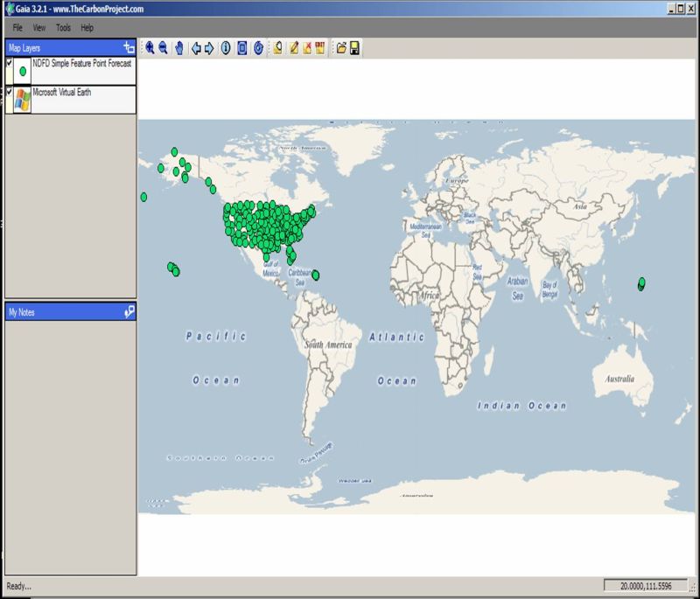
Task: Click the delete note red X icon
Action: click(x=307, y=48)
